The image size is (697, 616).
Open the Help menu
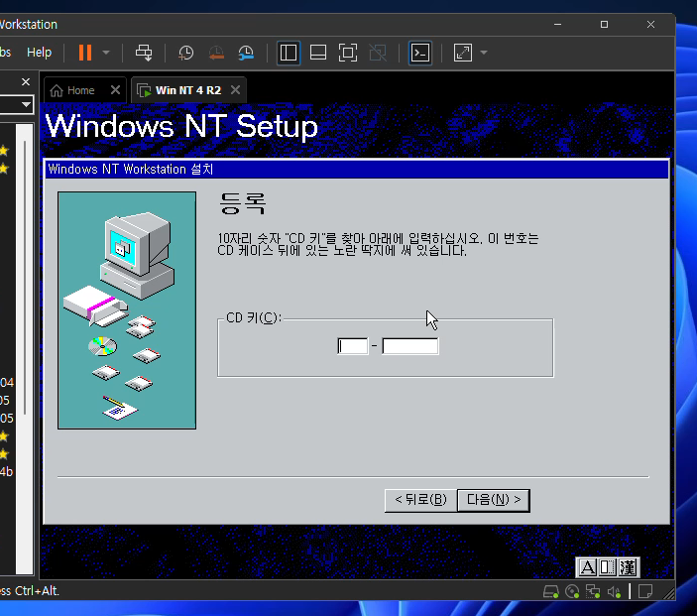[39, 53]
